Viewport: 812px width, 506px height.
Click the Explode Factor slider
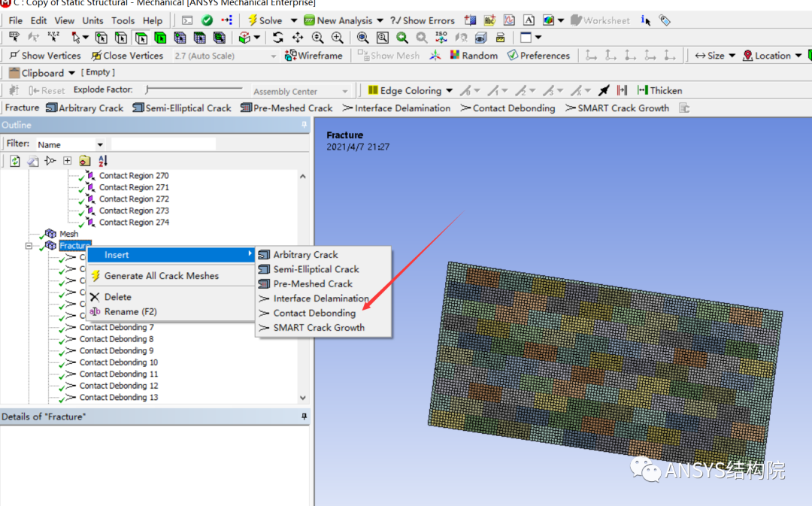pyautogui.click(x=194, y=89)
